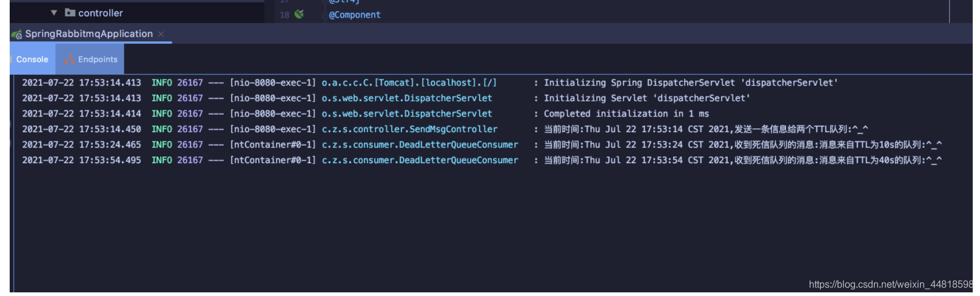Click the Spring Boot run configuration icon

(x=17, y=35)
